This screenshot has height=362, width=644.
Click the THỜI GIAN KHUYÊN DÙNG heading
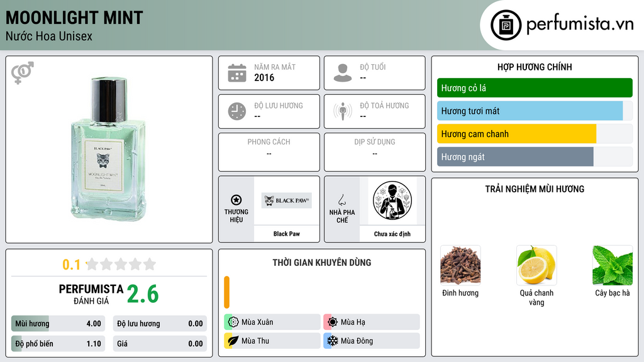(322, 262)
